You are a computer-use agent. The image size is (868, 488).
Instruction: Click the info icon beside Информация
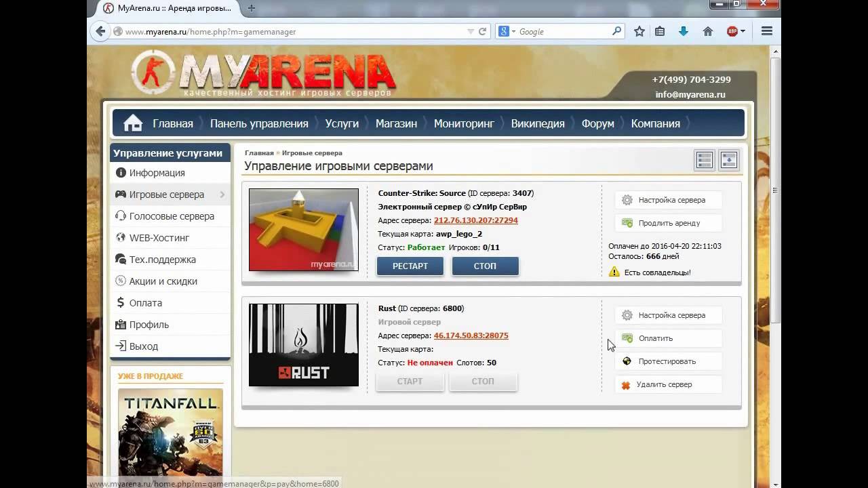click(x=121, y=173)
